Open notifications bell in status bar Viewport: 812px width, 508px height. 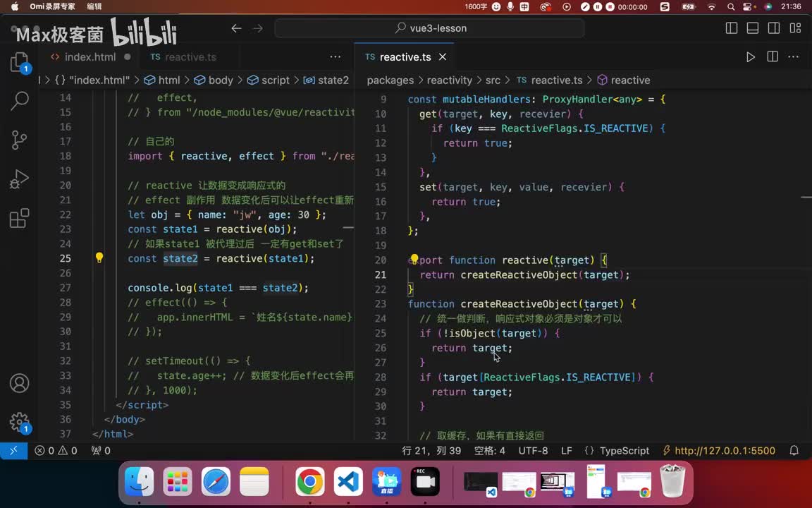(x=794, y=450)
